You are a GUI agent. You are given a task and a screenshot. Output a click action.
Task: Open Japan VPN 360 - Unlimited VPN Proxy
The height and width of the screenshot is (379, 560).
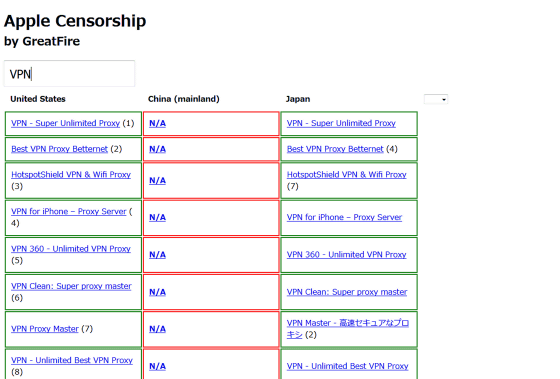[x=346, y=255]
